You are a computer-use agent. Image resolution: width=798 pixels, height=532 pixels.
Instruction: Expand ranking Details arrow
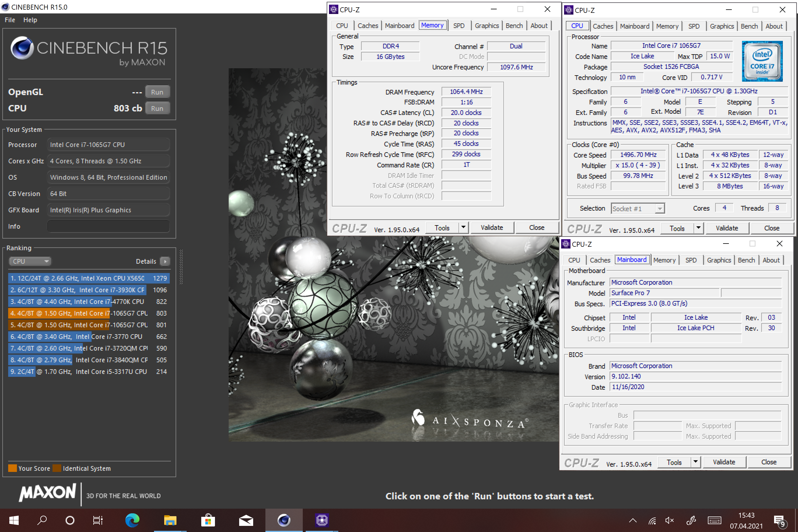click(165, 261)
